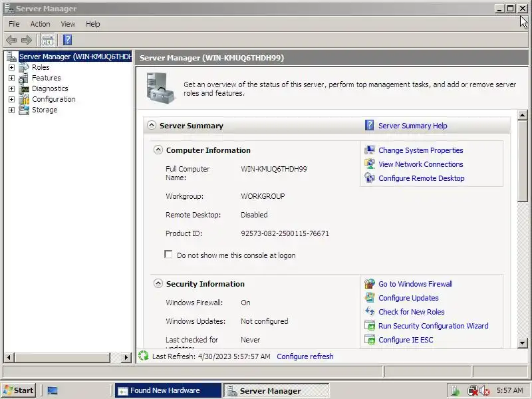Click the Remote Desktop 'Disabled' value

(254, 215)
